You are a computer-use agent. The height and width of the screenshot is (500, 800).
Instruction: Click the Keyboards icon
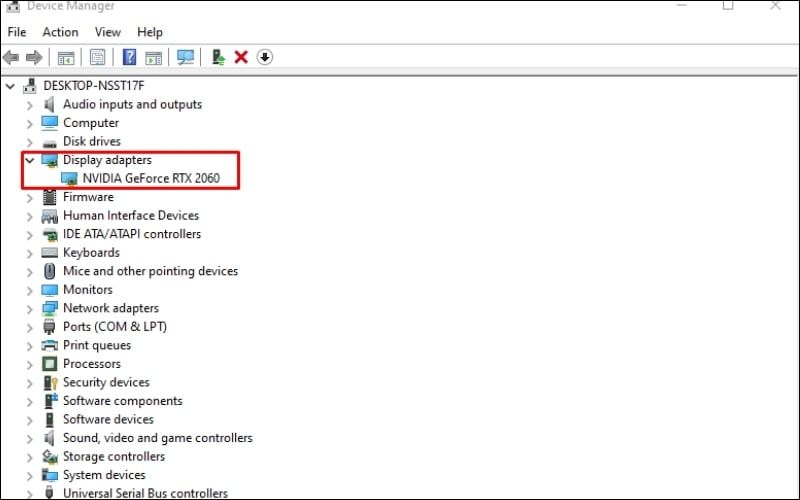[x=49, y=253]
